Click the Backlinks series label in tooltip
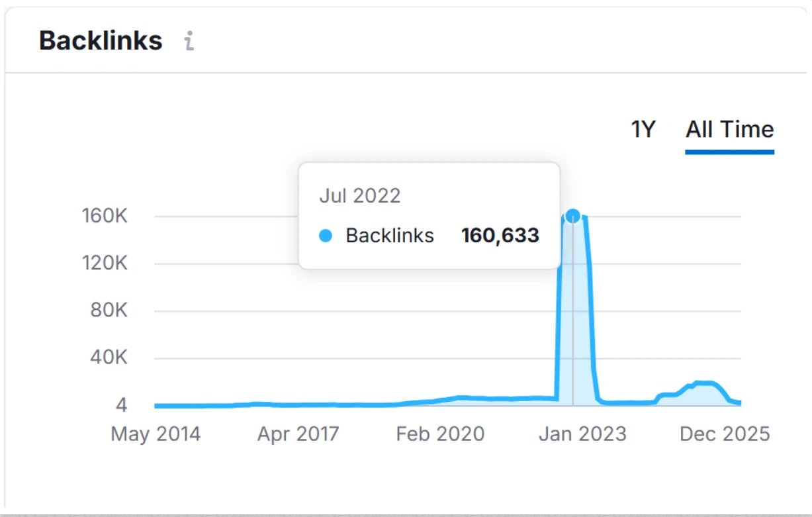Screen dimensions: 812x517 [390, 236]
